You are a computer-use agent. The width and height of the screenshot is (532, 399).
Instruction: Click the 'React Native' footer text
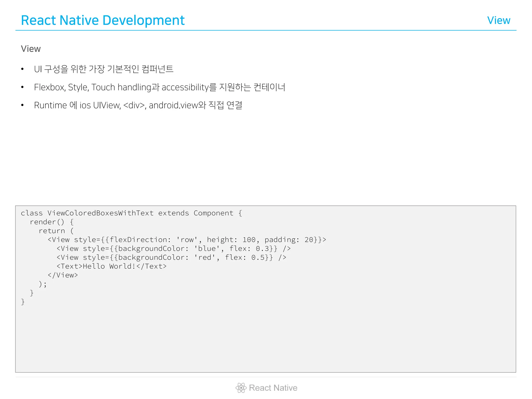[273, 388]
